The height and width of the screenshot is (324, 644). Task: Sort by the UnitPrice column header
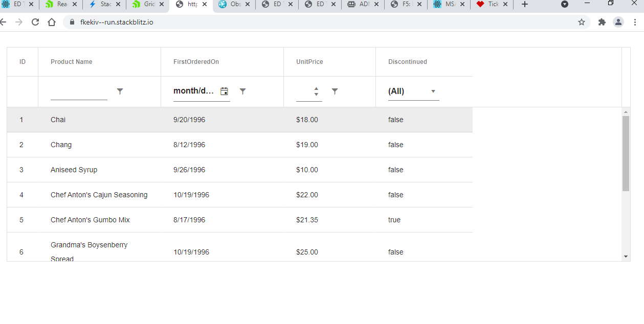click(x=309, y=62)
